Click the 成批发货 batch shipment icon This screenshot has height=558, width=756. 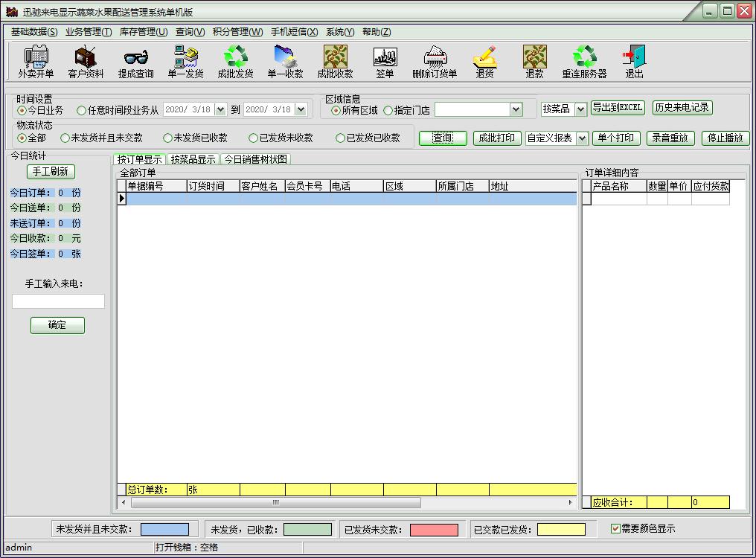236,62
